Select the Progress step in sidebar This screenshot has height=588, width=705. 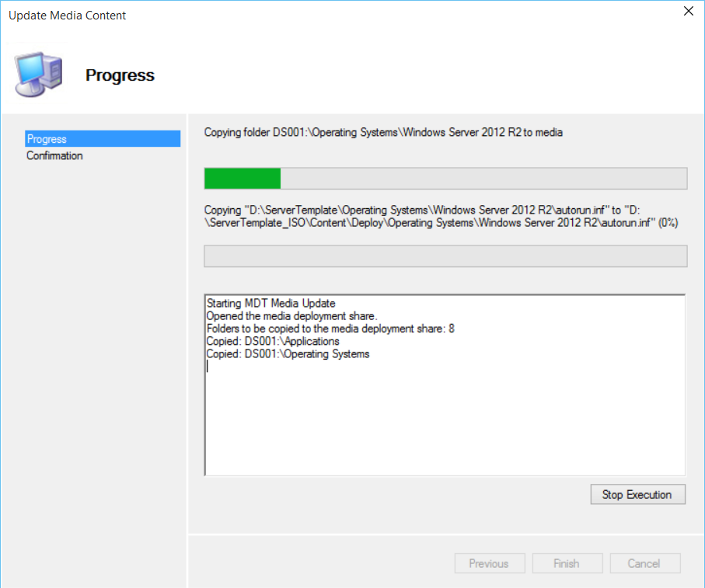[x=47, y=139]
